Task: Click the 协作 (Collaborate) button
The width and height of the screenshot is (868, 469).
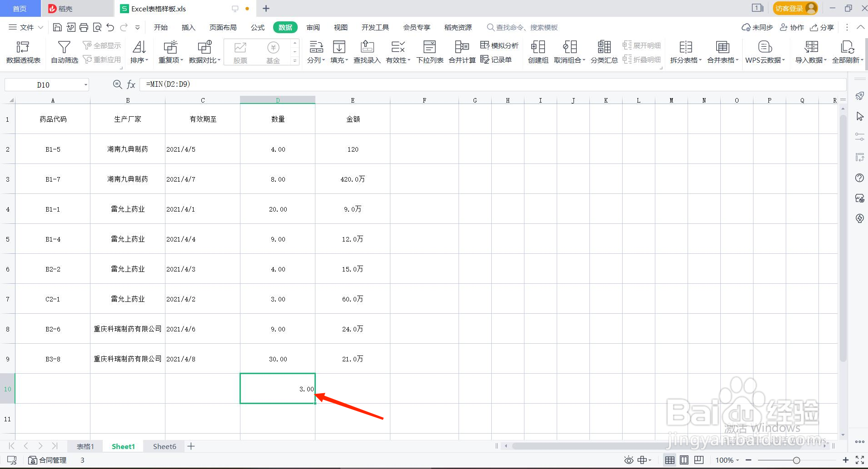Action: [x=792, y=27]
